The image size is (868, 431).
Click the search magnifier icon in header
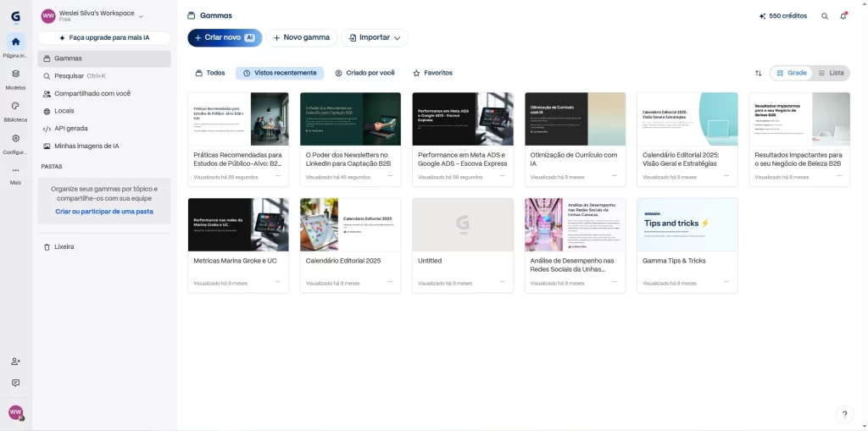click(x=825, y=16)
